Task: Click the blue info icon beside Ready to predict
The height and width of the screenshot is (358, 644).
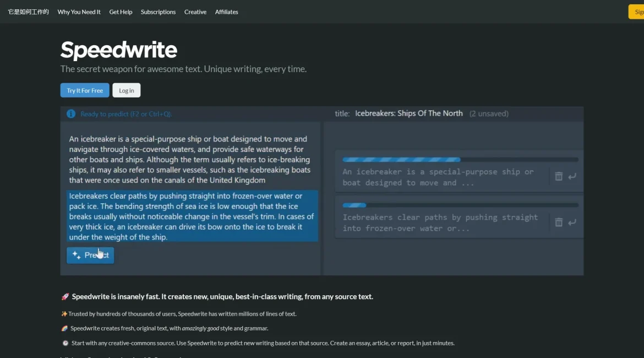Action: point(71,114)
